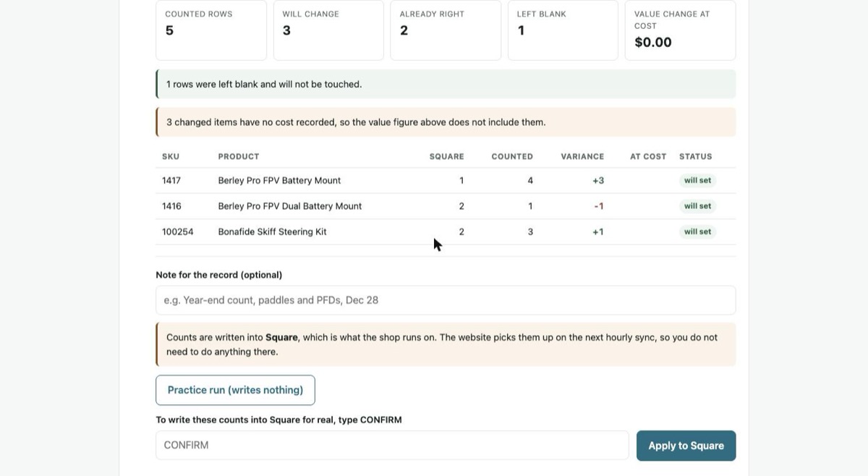Viewport: 868px width, 476px height.
Task: Click the PRODUCT column header
Action: point(239,156)
